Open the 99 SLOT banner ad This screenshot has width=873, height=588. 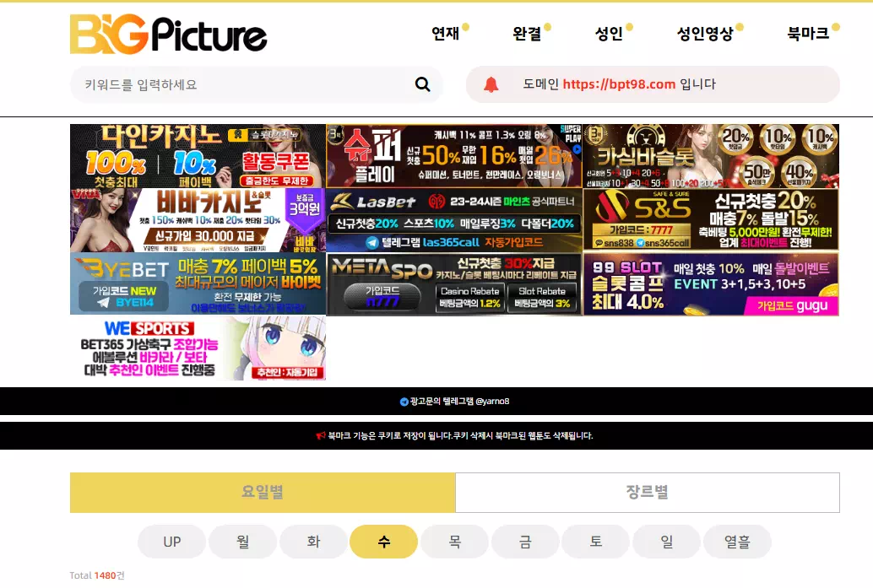(711, 284)
